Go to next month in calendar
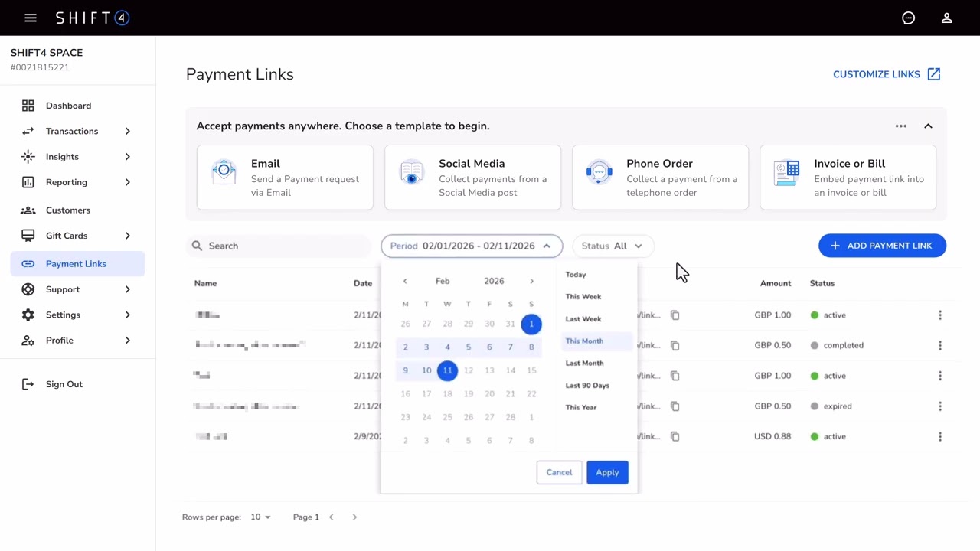980x551 pixels. (x=531, y=282)
